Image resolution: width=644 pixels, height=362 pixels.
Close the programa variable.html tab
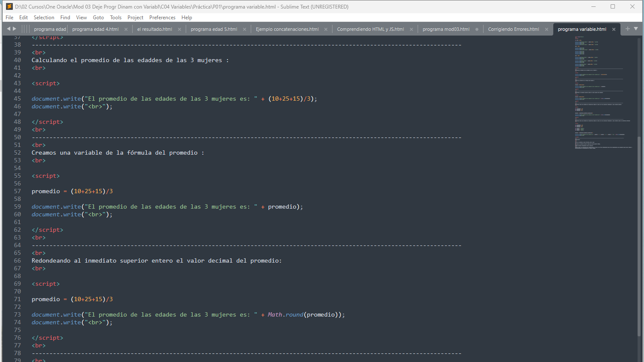pos(614,29)
